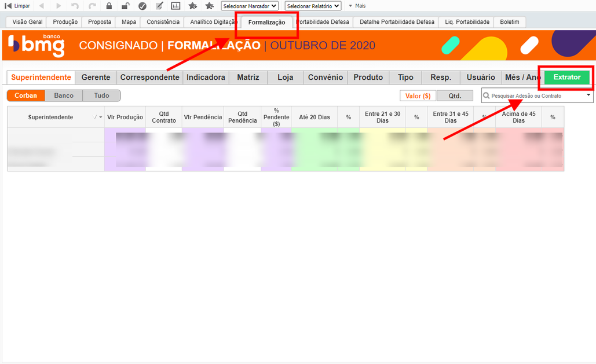
Task: Open the Detalhe Portabilidade Defesa tab
Action: (396, 22)
